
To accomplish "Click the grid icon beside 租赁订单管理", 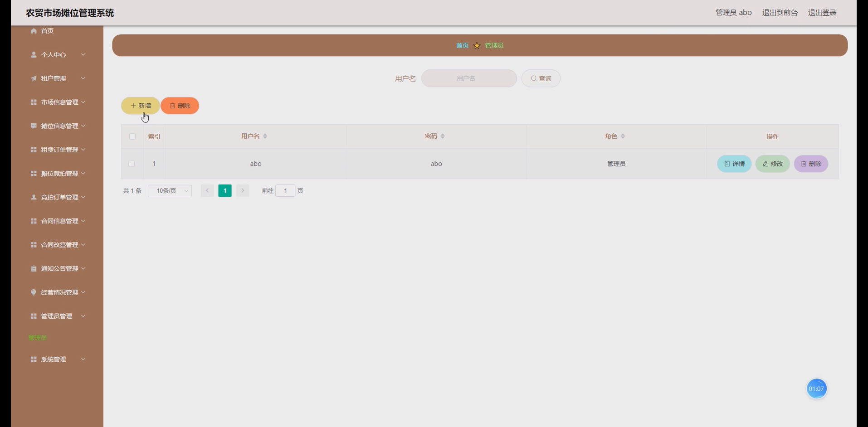I will pyautogui.click(x=34, y=150).
